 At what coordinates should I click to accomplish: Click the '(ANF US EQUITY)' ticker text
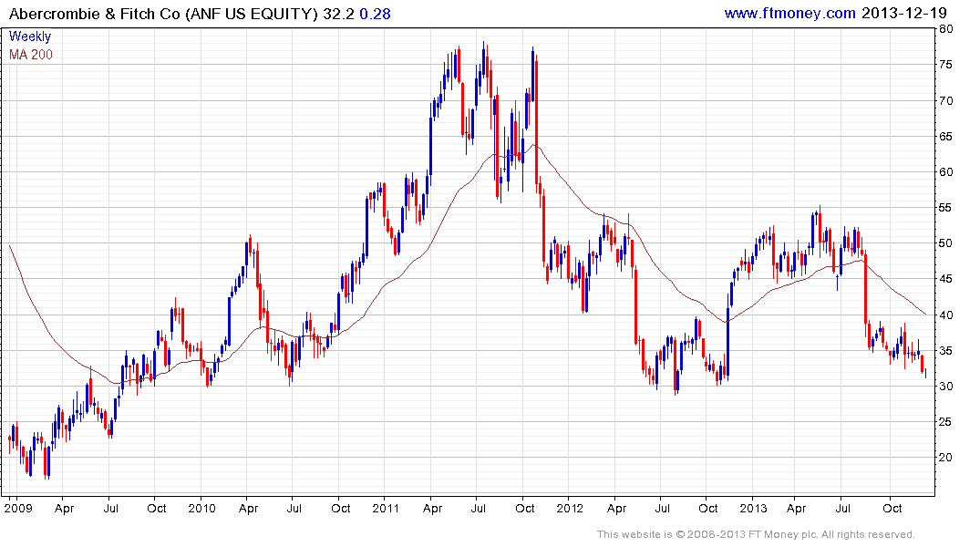252,14
